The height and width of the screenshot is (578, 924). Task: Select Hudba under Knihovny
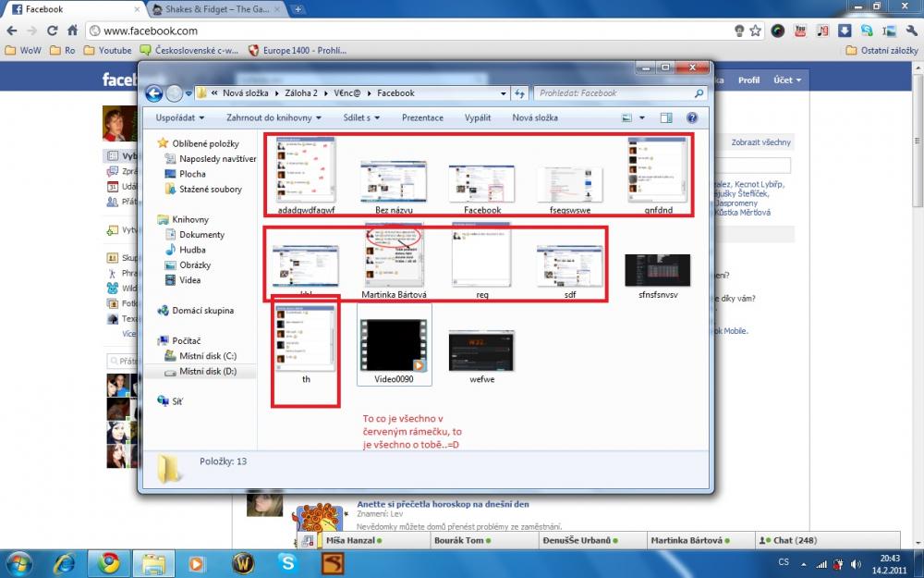click(185, 250)
